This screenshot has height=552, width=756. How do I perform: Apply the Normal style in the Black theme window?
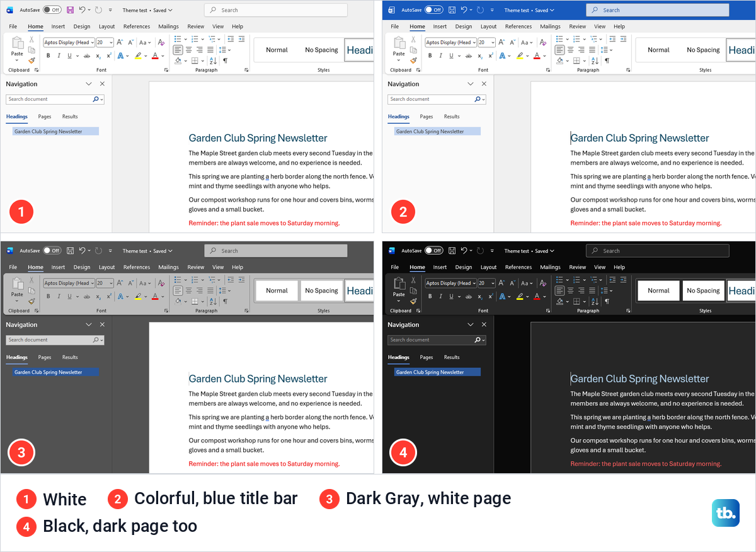click(x=658, y=290)
